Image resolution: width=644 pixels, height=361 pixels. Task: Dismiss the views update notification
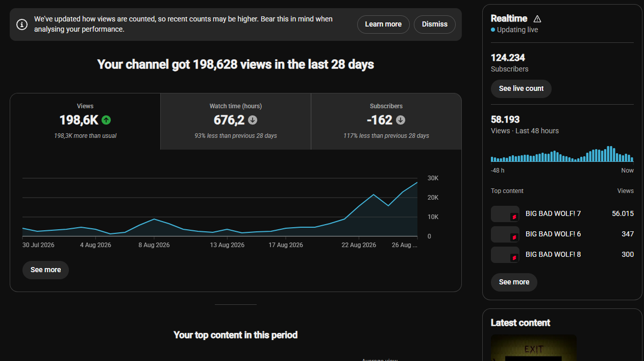click(x=435, y=25)
